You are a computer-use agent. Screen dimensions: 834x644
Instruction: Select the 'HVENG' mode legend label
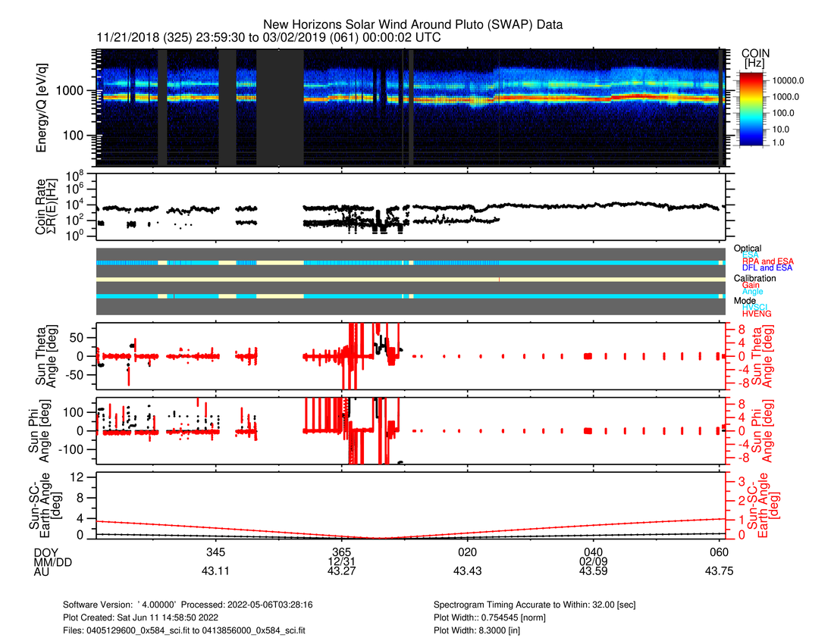tap(760, 313)
